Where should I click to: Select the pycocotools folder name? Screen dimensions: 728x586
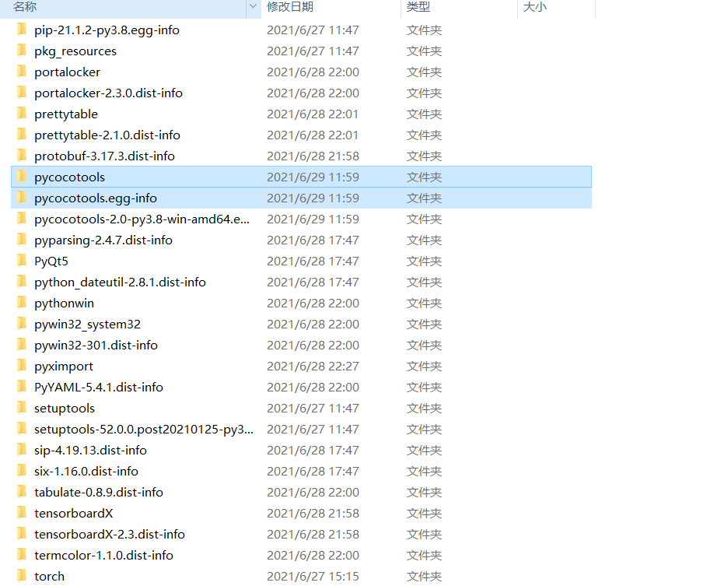[x=70, y=177]
